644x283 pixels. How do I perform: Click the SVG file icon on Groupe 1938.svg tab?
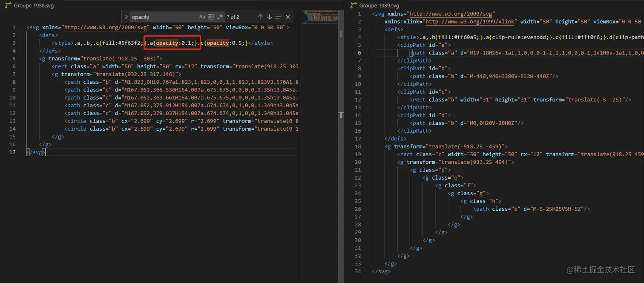pyautogui.click(x=8, y=6)
